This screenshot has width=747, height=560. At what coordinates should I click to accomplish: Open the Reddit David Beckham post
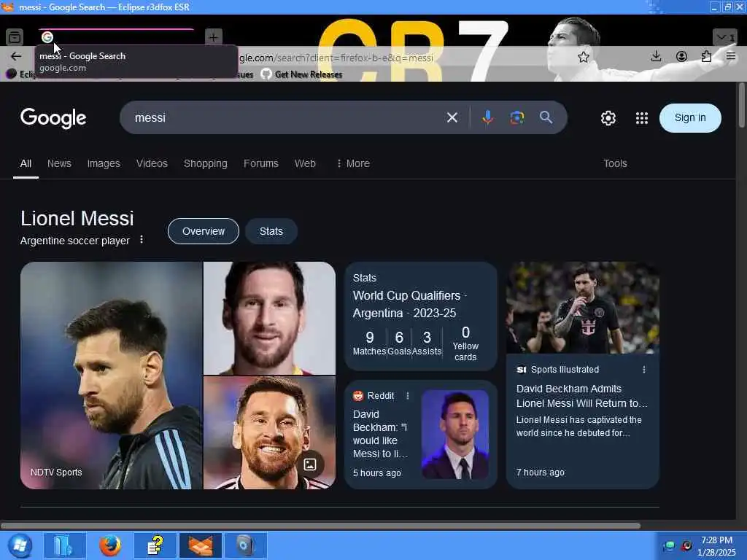point(421,435)
